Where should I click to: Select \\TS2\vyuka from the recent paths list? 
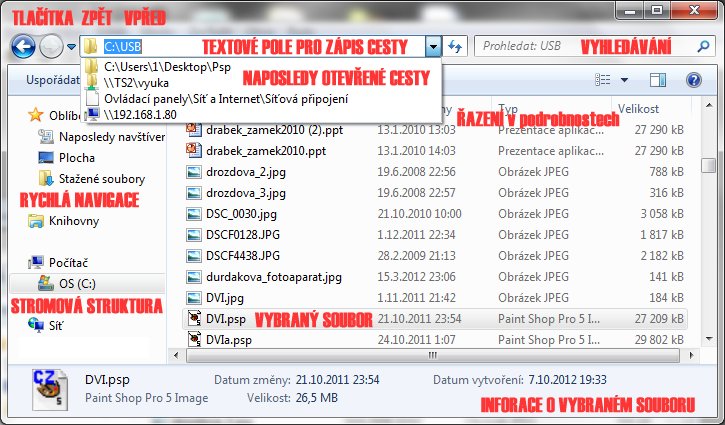pos(136,83)
